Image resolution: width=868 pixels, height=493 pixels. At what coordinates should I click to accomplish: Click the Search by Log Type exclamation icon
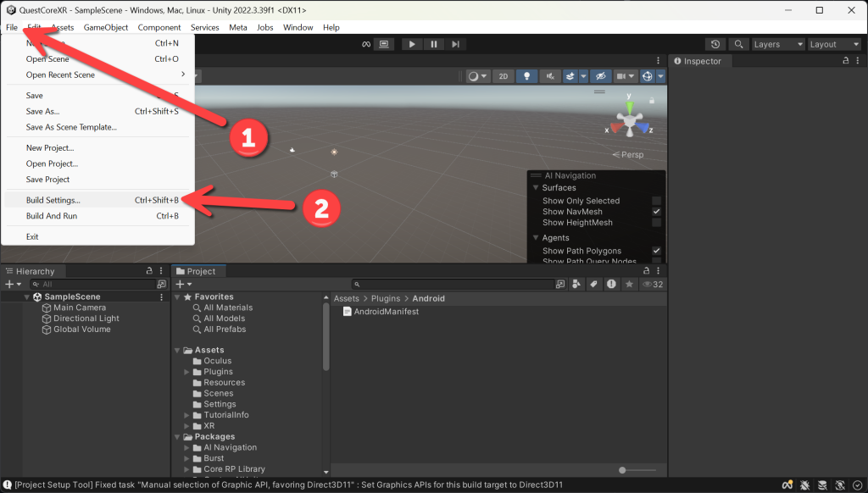pyautogui.click(x=611, y=284)
